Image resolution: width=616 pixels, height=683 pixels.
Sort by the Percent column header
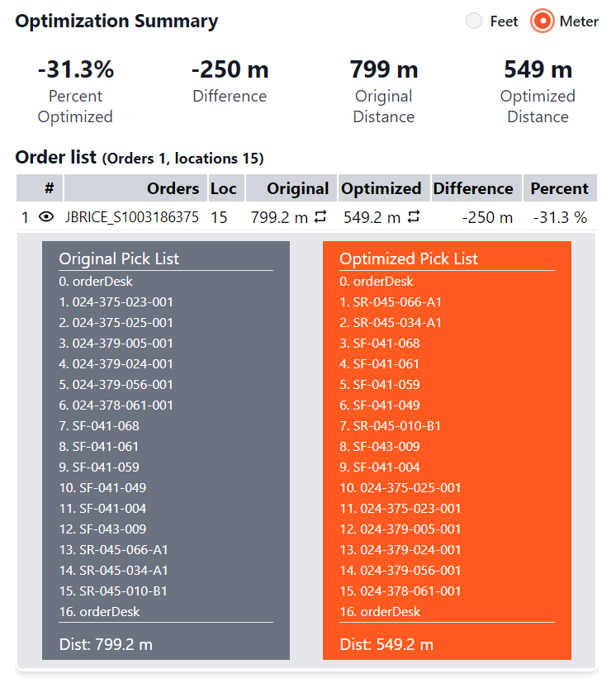(559, 188)
